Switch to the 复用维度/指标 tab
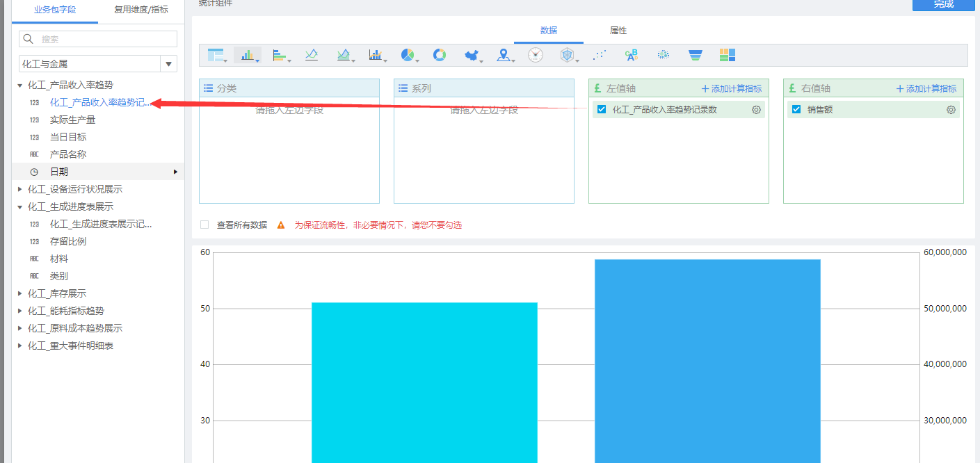This screenshot has height=463, width=980. [141, 10]
